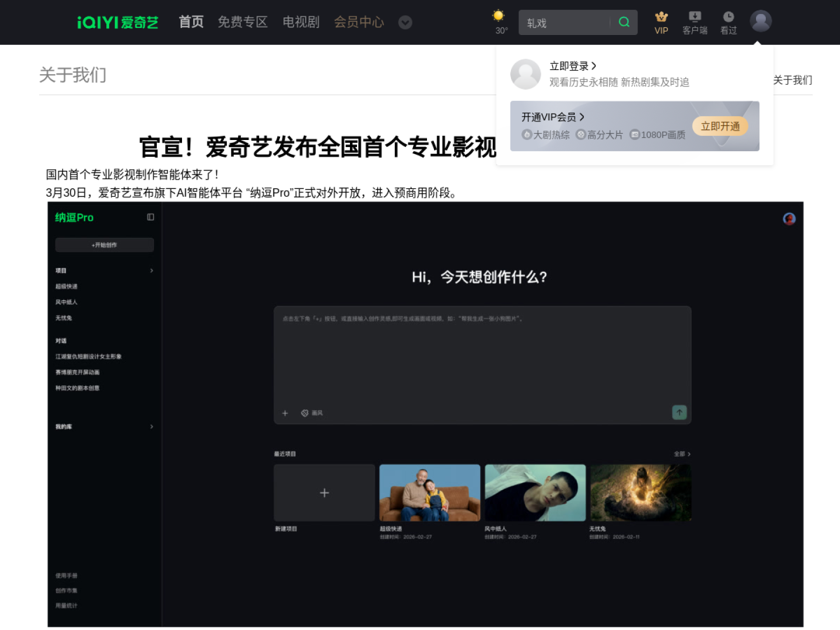Click the Hi, 今天想创作什么? heading
Screen dimensions: 840x630
(x=480, y=277)
